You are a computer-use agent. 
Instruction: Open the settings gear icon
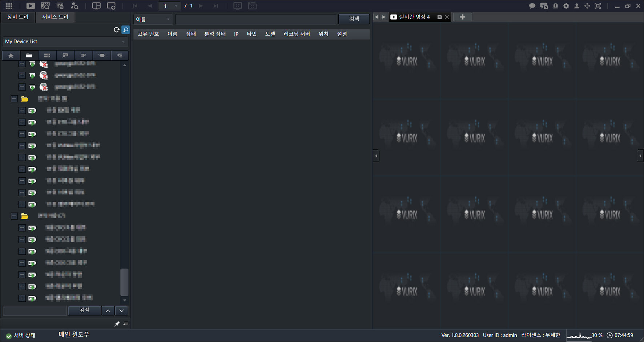(566, 6)
